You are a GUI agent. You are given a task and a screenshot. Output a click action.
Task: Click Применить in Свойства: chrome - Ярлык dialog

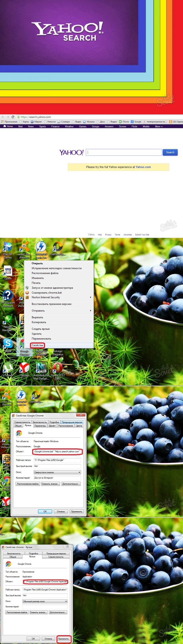[x=64, y=638]
